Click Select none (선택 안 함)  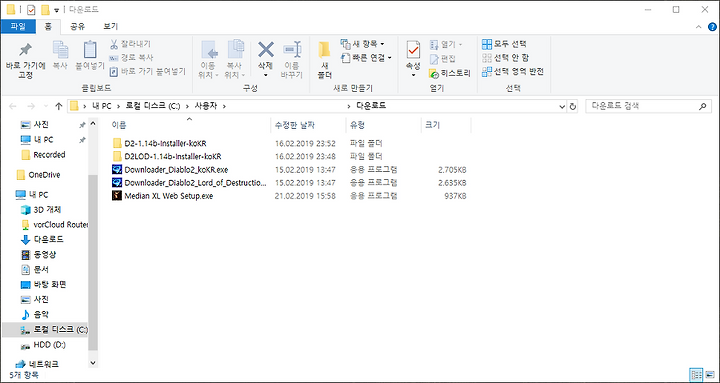pyautogui.click(x=505, y=58)
